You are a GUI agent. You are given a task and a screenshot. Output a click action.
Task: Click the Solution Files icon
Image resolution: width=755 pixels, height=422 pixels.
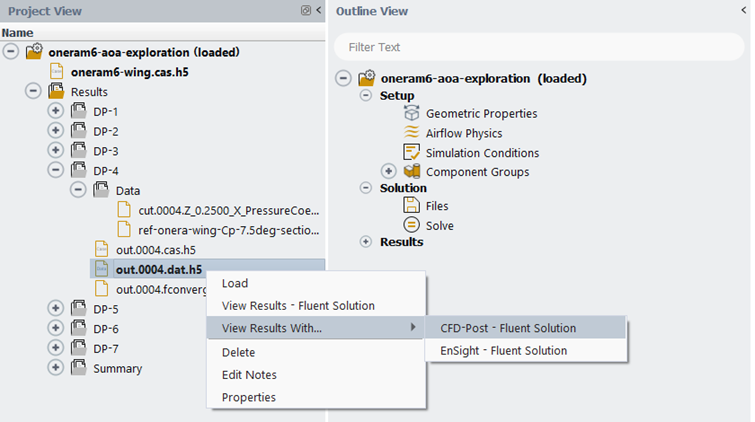410,205
